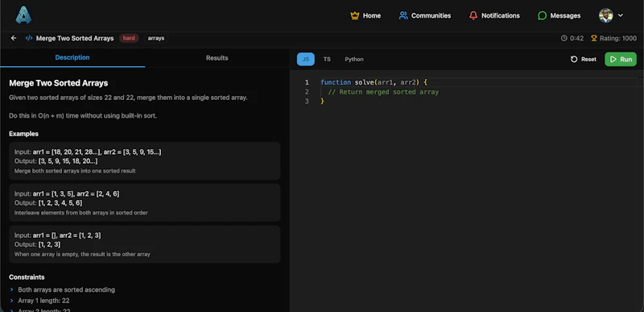Click the trophy rating icon
The image size is (644, 312).
[594, 38]
